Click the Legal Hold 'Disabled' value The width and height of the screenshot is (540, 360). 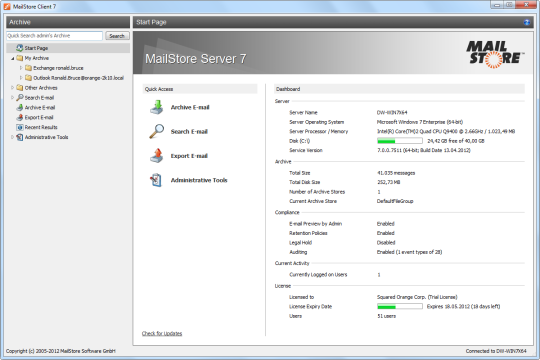coord(386,243)
